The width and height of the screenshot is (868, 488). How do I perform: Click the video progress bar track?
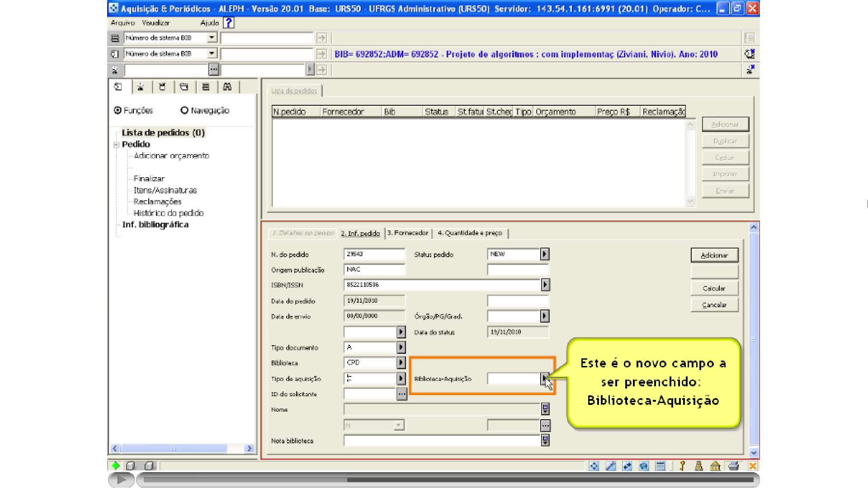coord(448,479)
